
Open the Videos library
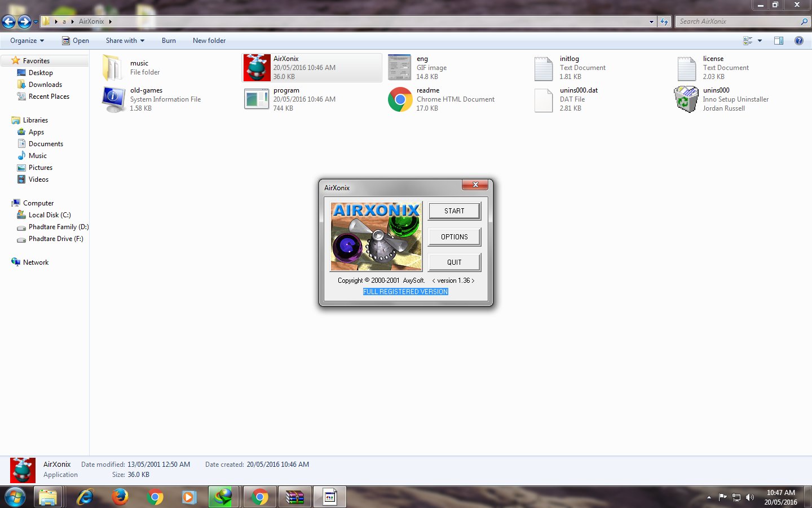pyautogui.click(x=38, y=179)
